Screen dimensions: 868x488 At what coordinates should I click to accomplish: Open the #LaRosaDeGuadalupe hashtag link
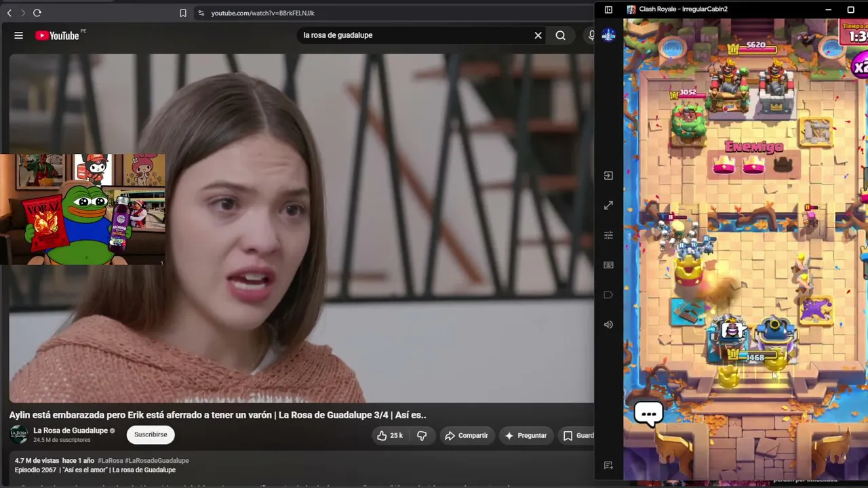[x=157, y=461]
